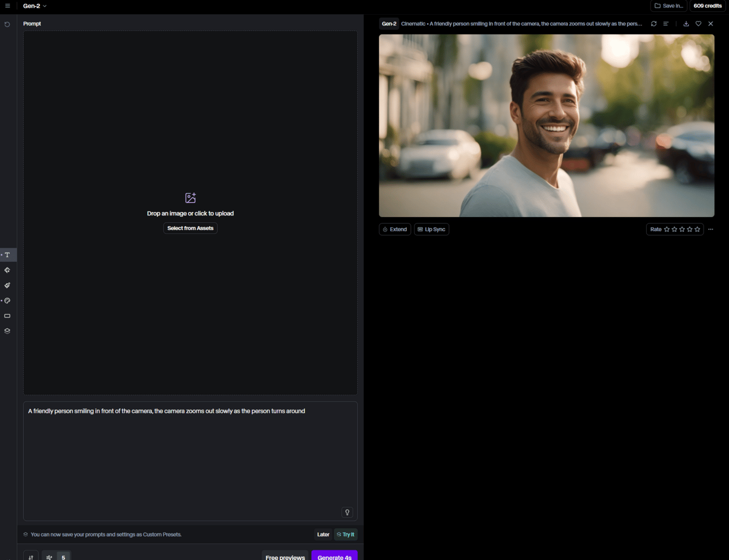Click the 'Prompt' panel heading
The image size is (729, 560).
pos(32,24)
